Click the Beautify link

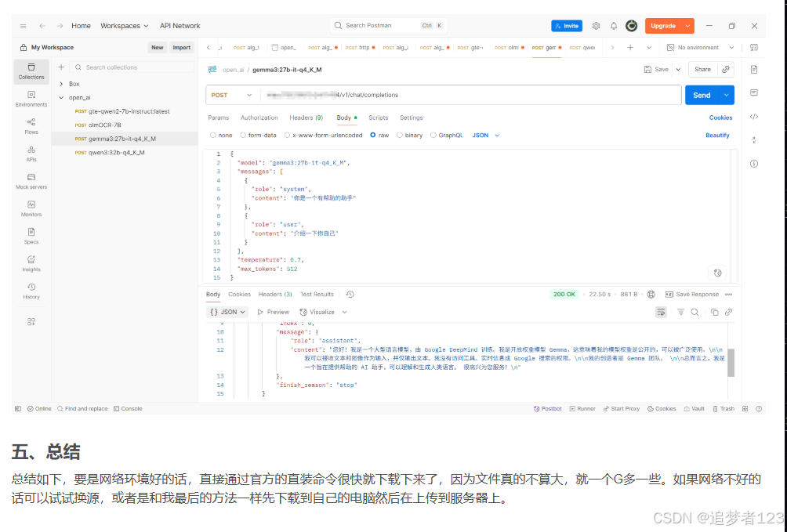[717, 135]
